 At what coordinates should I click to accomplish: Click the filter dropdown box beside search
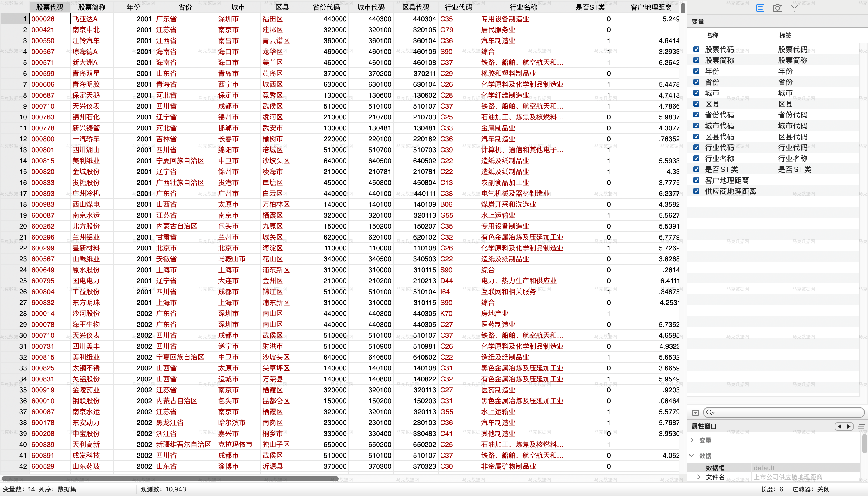695,412
